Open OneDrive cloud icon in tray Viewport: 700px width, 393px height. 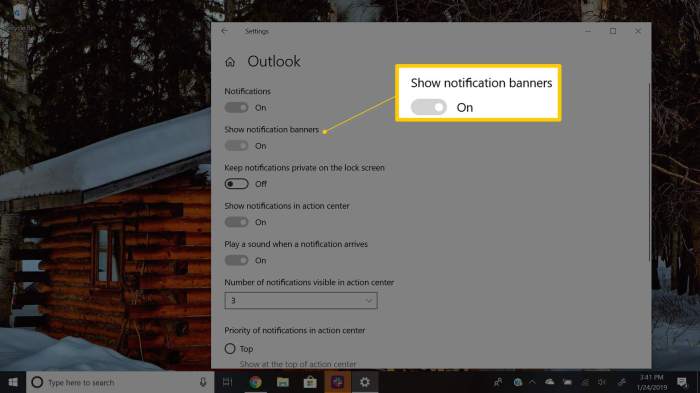pyautogui.click(x=550, y=382)
